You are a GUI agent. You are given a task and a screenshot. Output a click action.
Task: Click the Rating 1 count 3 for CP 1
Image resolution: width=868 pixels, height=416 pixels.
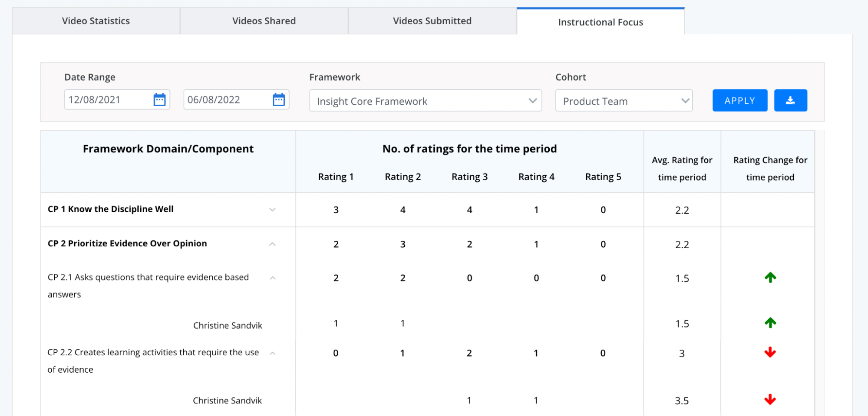336,210
